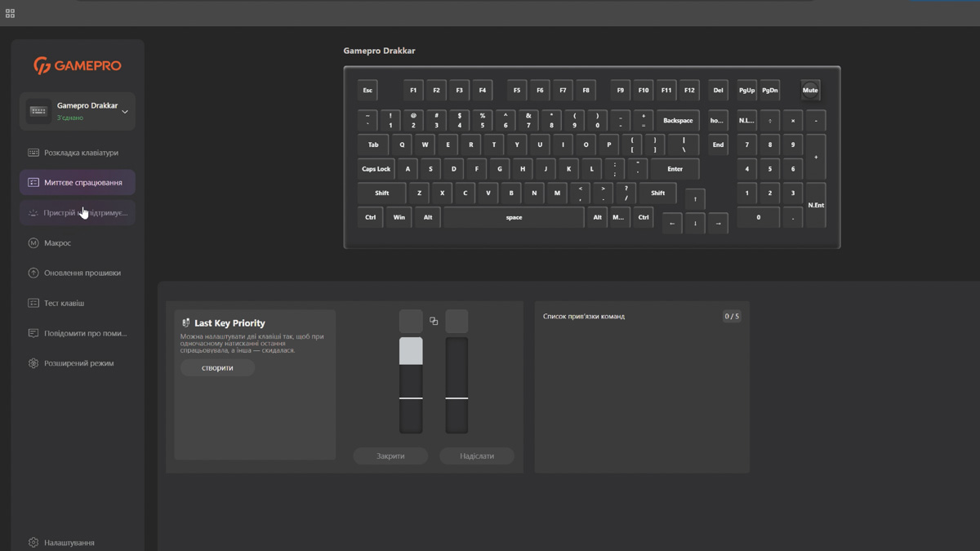Select the numpad divide key

click(769, 121)
